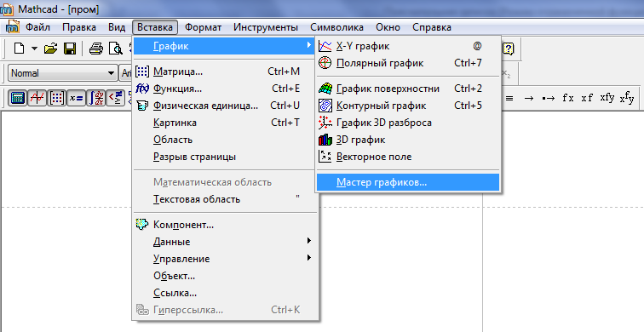Open the Окно menu
Image resolution: width=644 pixels, height=332 pixels.
(388, 27)
